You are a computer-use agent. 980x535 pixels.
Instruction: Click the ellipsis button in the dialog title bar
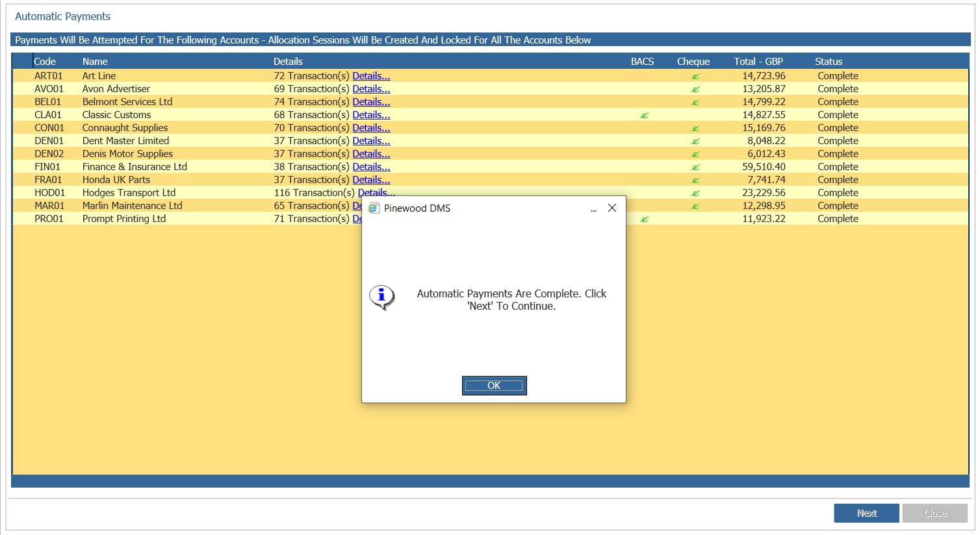(x=593, y=209)
